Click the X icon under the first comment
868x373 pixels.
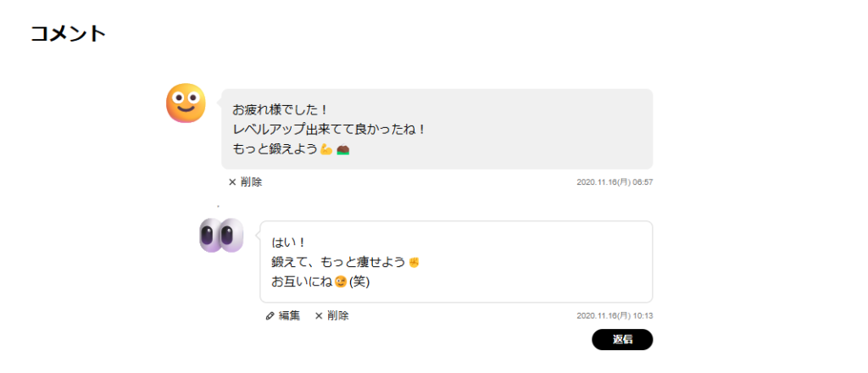tap(232, 182)
